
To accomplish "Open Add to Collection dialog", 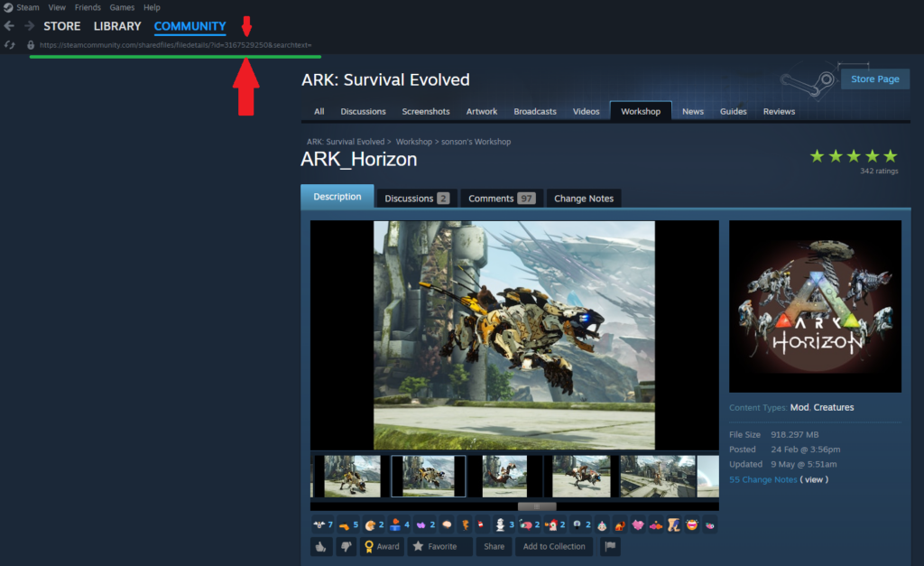I will pyautogui.click(x=554, y=546).
